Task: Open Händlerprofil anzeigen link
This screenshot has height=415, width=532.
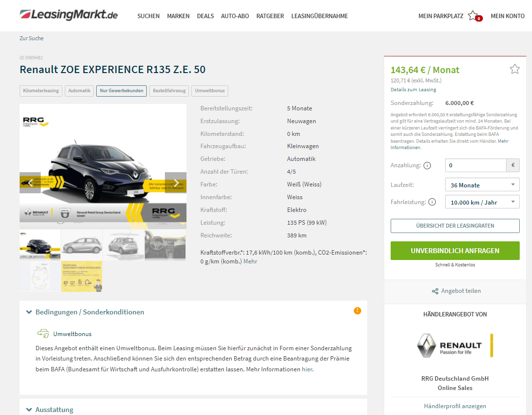Action: [x=454, y=406]
